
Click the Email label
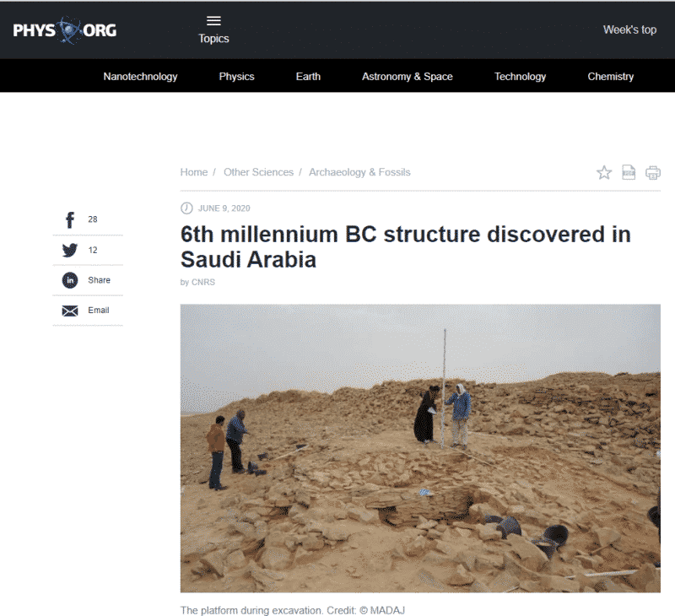pos(99,311)
